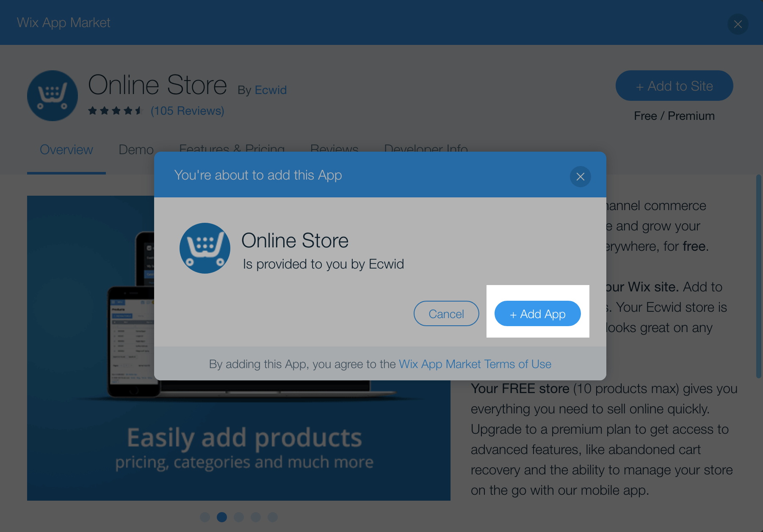Open the Ecwid developer link
763x532 pixels.
point(271,90)
